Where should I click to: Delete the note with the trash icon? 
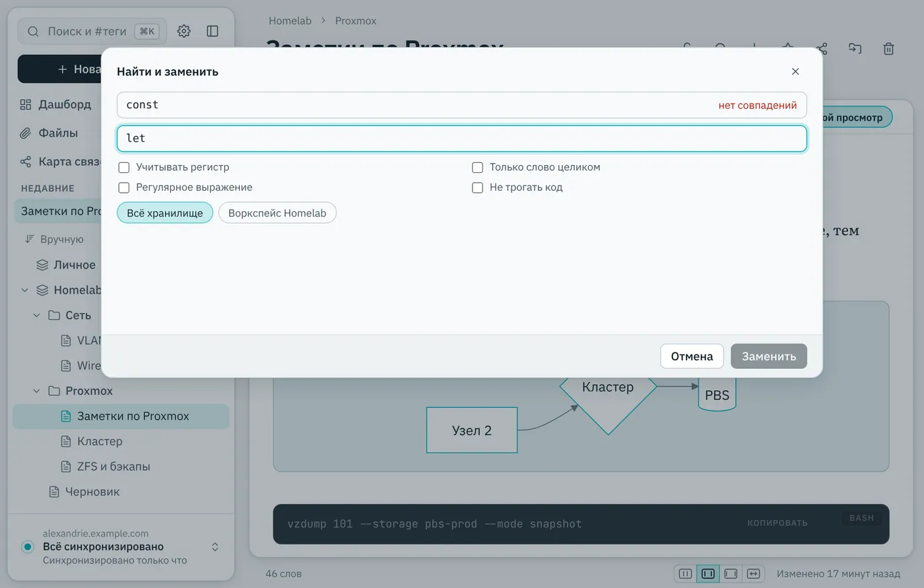pyautogui.click(x=889, y=48)
